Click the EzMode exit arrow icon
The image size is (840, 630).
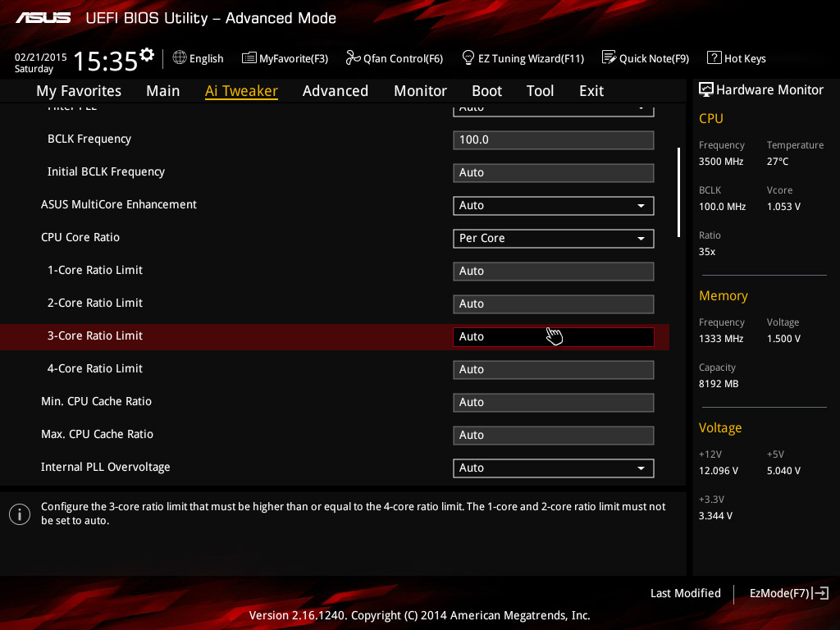[x=820, y=593]
